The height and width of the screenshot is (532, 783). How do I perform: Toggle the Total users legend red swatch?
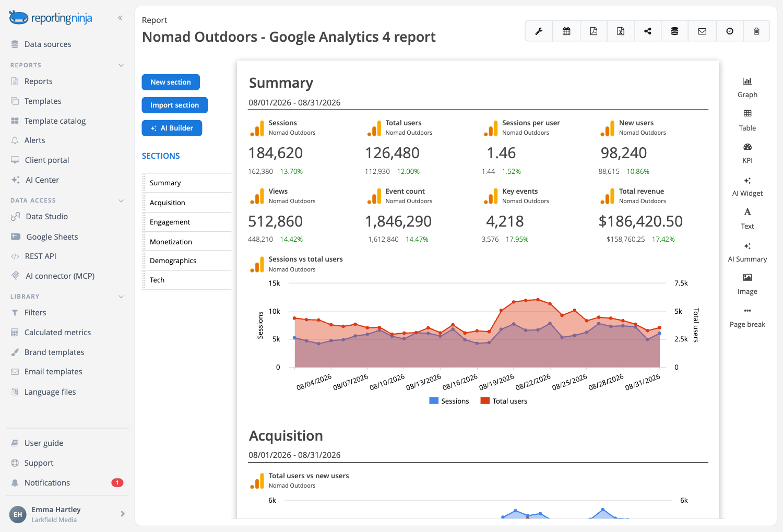[485, 401]
